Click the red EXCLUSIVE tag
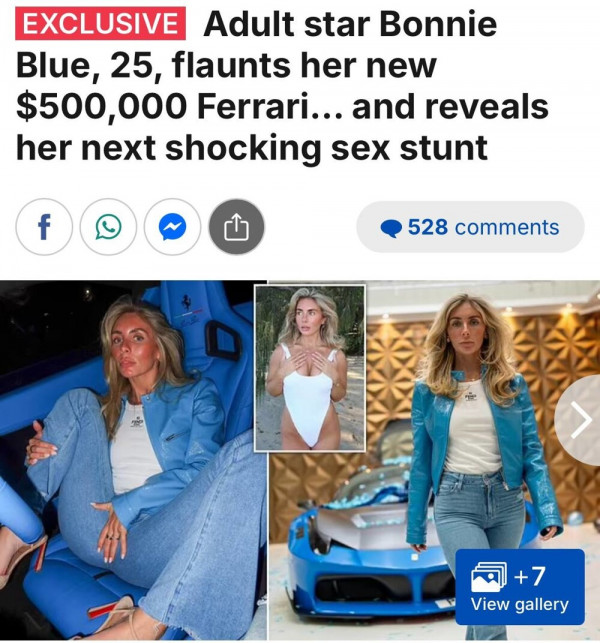 pos(100,23)
